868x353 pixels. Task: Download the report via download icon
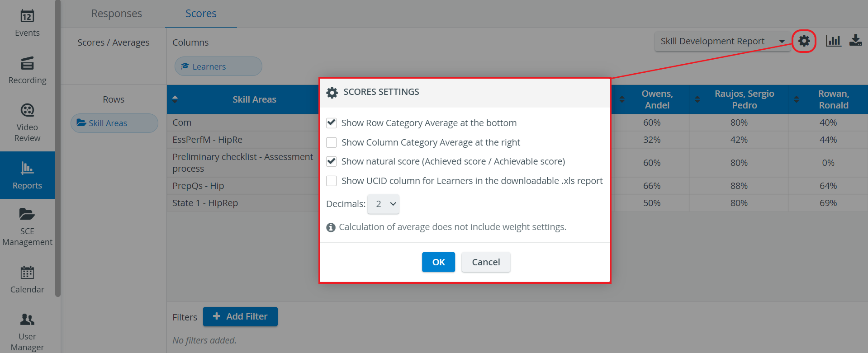(855, 40)
